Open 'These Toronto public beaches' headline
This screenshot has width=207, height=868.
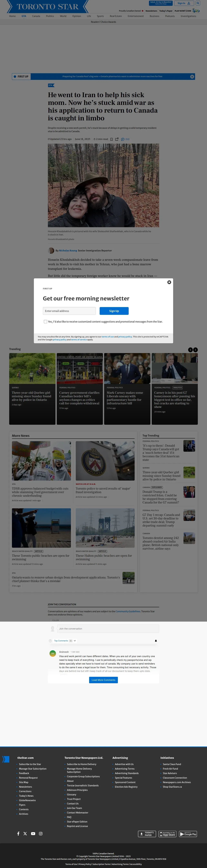[41, 557]
